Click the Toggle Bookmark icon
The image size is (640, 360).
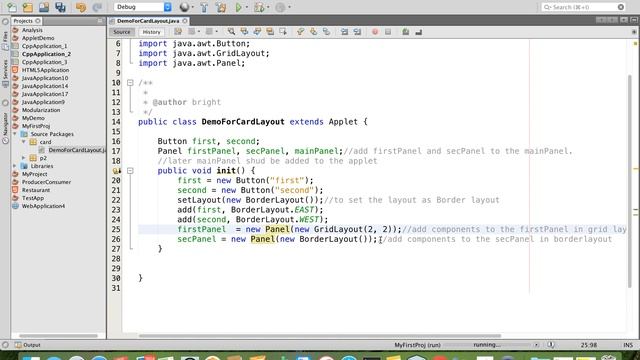327,31
